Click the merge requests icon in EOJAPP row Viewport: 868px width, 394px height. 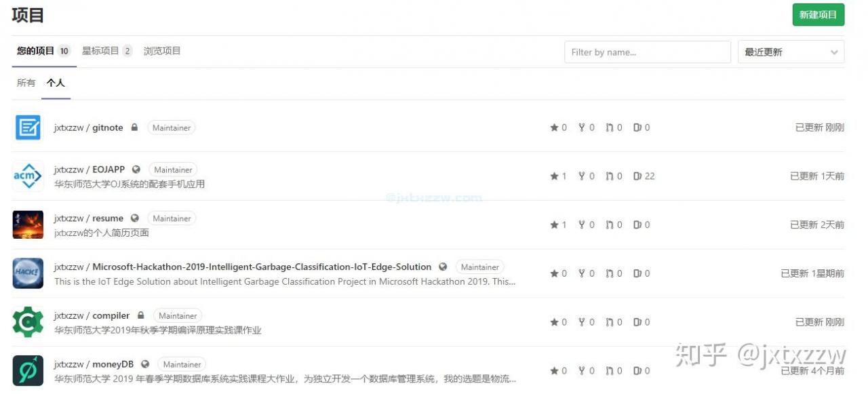pyautogui.click(x=610, y=176)
